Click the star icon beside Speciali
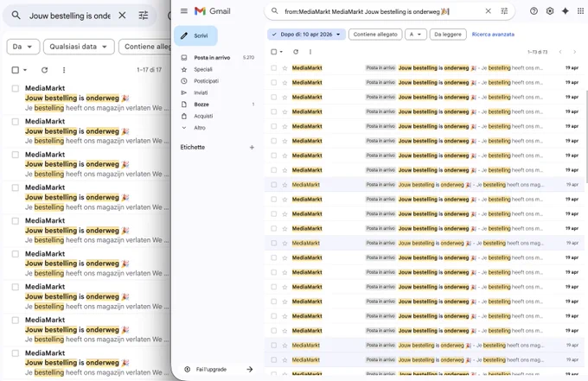 pos(183,69)
